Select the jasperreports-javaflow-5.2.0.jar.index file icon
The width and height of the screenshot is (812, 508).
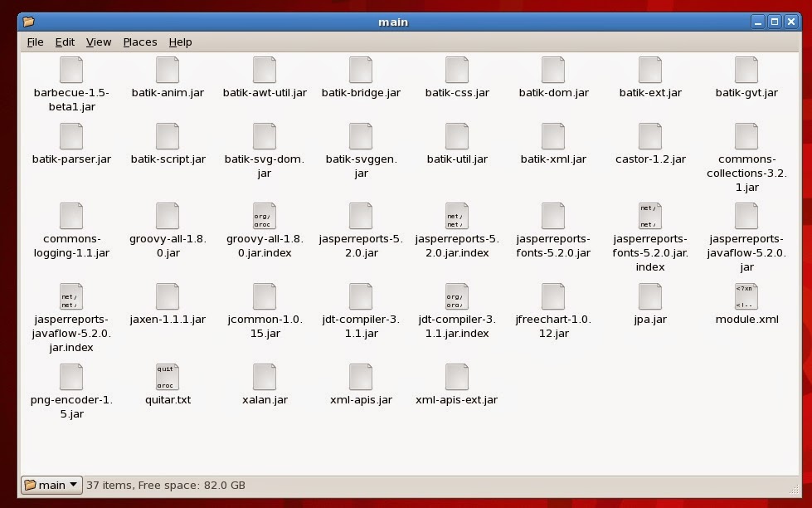click(x=71, y=296)
